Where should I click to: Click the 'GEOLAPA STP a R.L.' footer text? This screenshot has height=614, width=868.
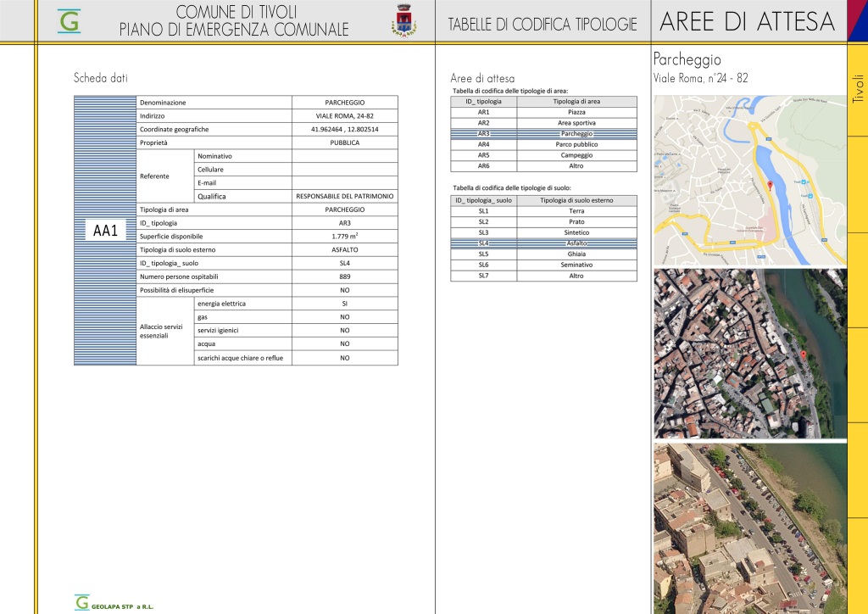click(x=122, y=607)
